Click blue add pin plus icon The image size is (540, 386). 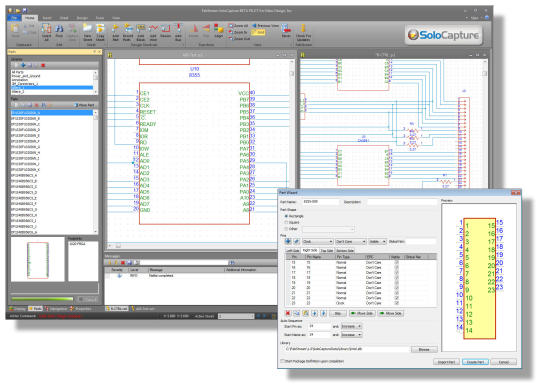tap(288, 241)
